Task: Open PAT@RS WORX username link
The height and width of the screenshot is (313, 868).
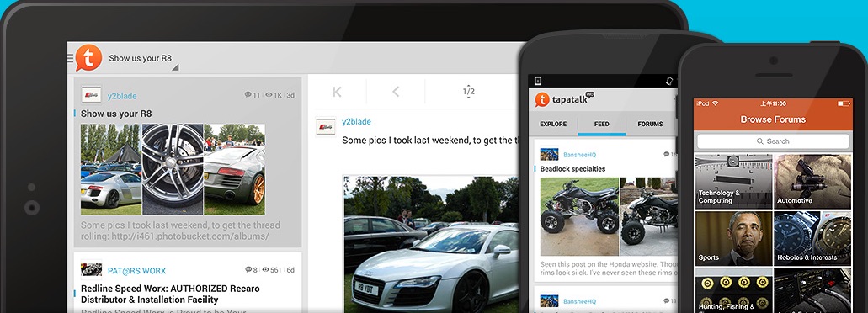Action: click(x=136, y=271)
